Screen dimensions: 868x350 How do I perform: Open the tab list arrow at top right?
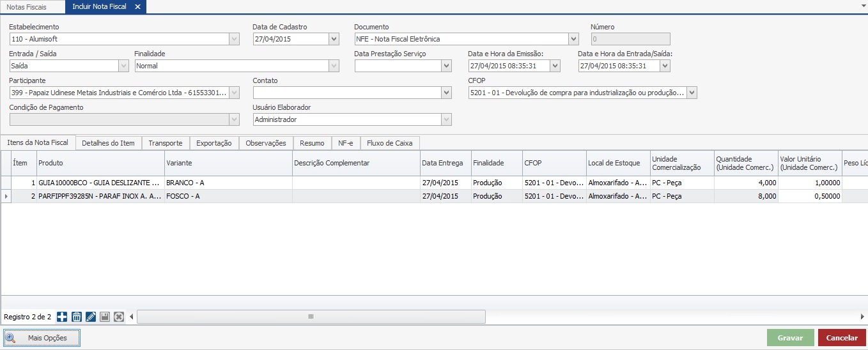863,4
